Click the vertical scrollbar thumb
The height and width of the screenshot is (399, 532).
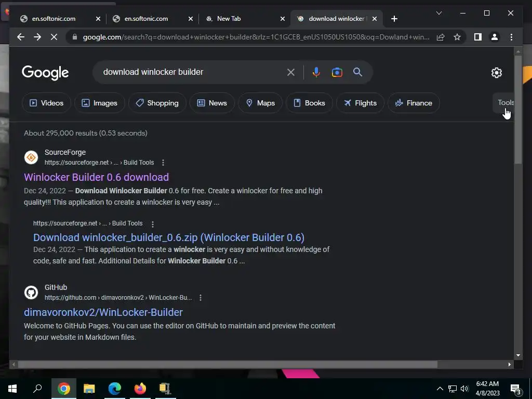point(518,110)
